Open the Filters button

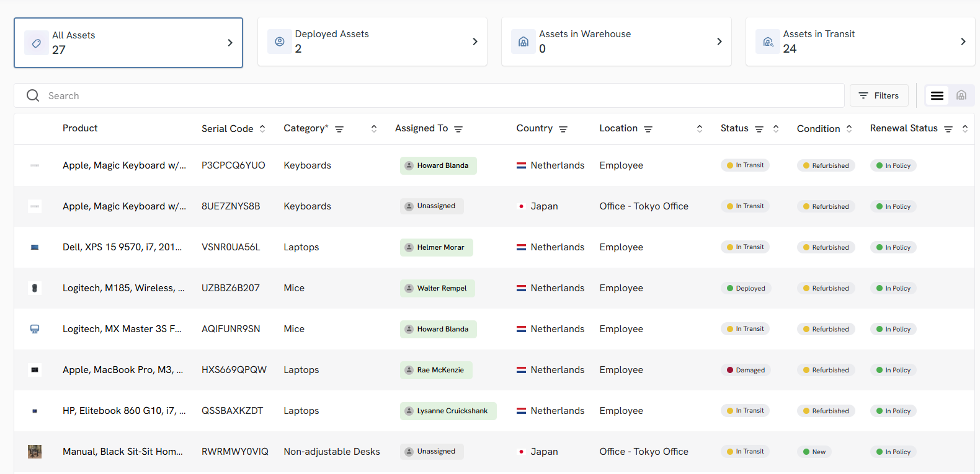click(878, 95)
